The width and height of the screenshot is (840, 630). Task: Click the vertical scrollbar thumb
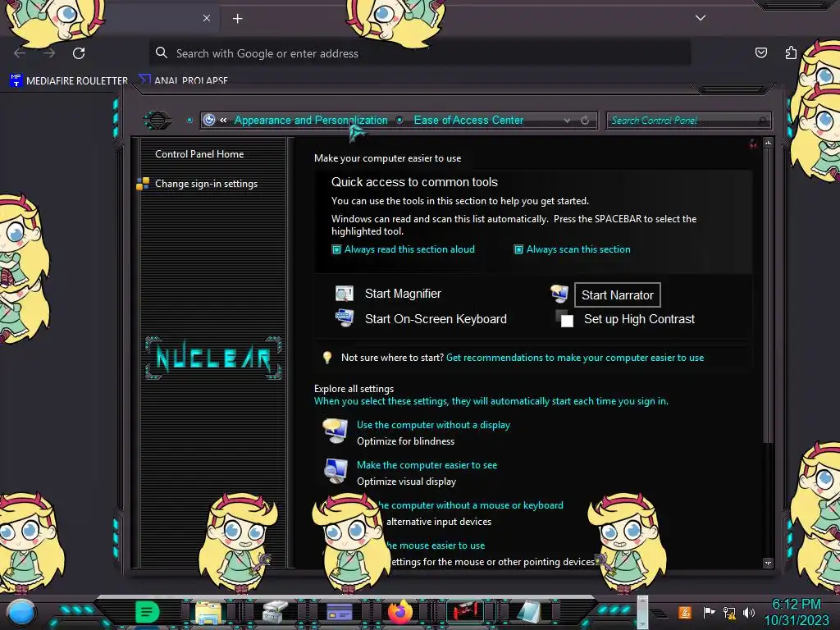768,295
